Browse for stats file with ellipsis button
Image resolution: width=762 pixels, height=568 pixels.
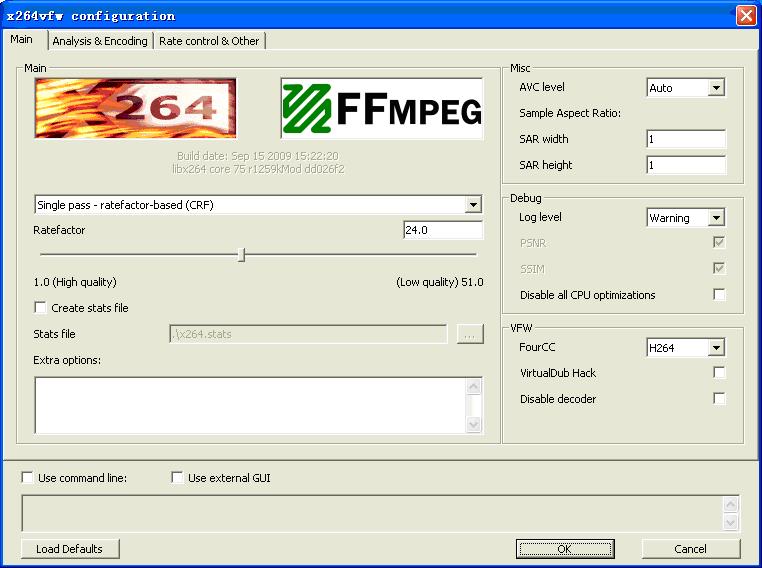470,334
